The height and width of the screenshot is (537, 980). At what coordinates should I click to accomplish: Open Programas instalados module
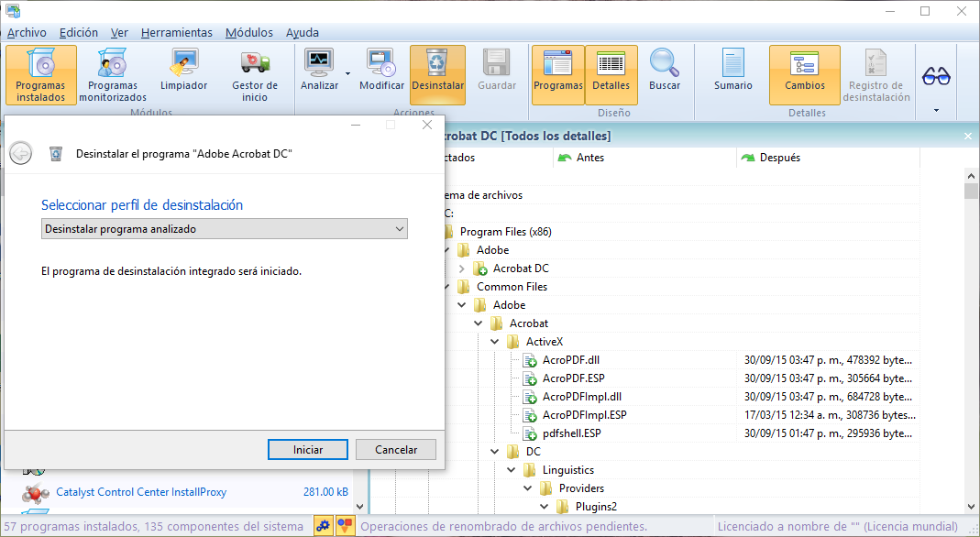(x=40, y=75)
